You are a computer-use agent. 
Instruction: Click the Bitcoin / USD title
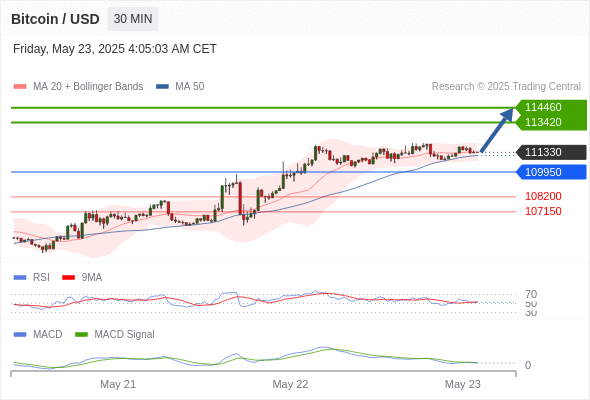55,19
